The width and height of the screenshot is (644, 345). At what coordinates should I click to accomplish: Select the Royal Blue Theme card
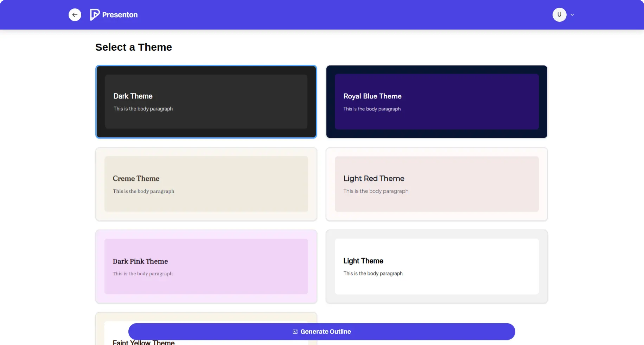coord(436,102)
